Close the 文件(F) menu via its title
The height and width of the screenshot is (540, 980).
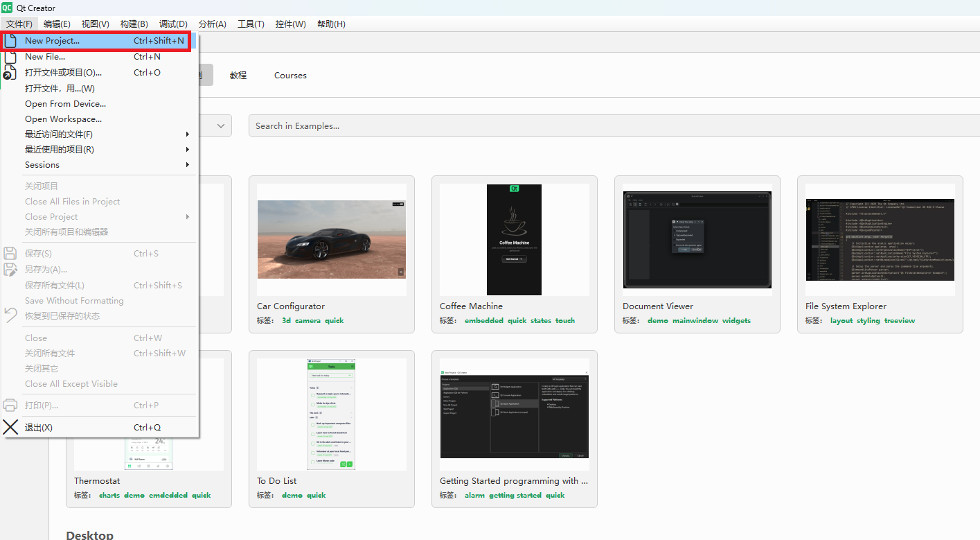pyautogui.click(x=19, y=24)
